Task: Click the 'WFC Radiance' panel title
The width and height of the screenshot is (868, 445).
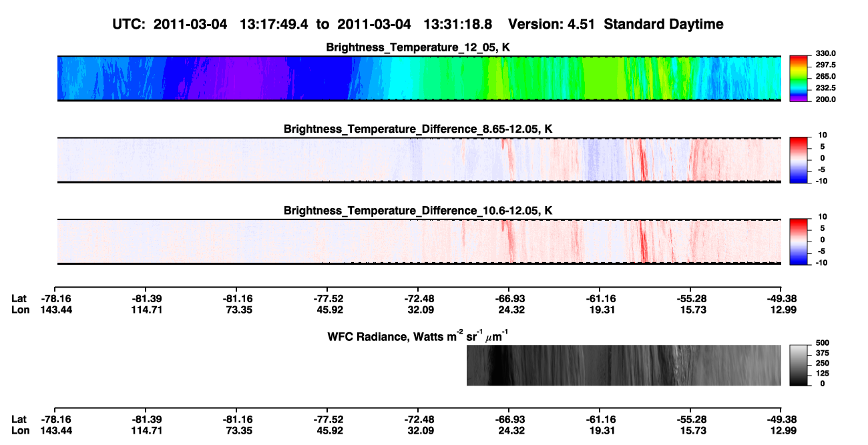Action: (418, 336)
